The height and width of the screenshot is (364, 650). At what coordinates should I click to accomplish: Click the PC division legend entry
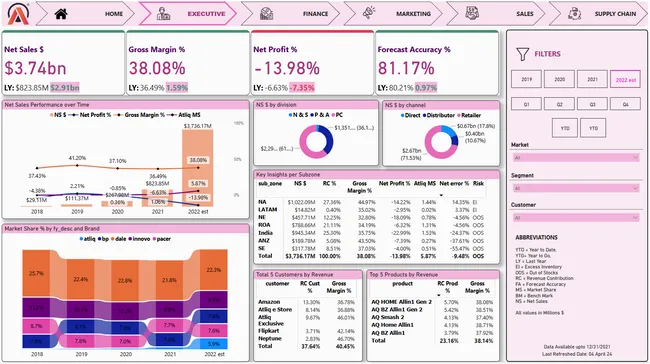click(337, 115)
